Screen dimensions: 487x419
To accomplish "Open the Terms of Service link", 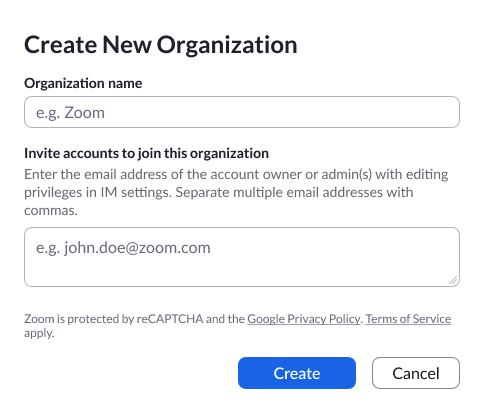I will (x=408, y=319).
